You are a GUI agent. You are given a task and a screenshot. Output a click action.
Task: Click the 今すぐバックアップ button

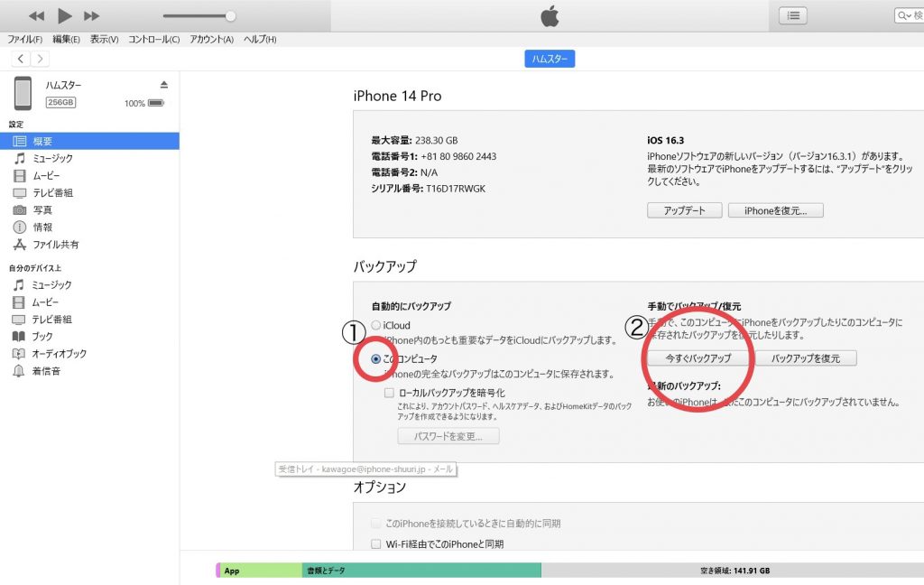[698, 358]
